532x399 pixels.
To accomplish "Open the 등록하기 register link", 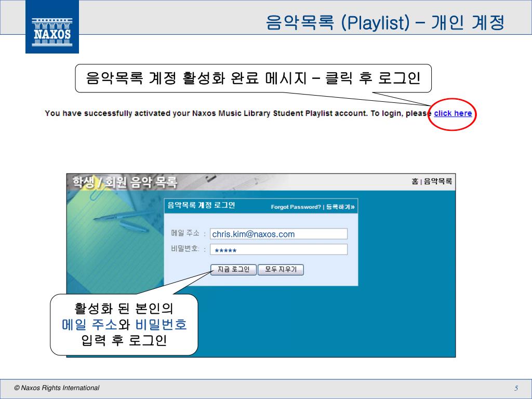I will 340,207.
